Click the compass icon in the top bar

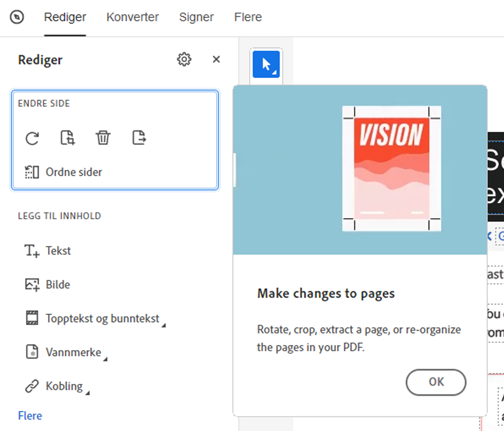tap(17, 17)
